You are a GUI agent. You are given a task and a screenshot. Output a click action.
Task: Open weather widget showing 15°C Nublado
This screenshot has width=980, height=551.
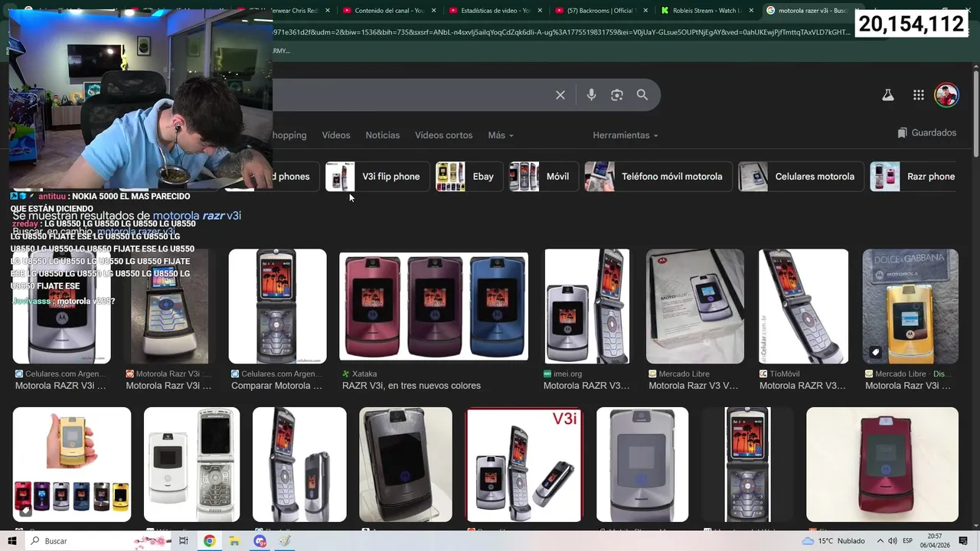[833, 541]
